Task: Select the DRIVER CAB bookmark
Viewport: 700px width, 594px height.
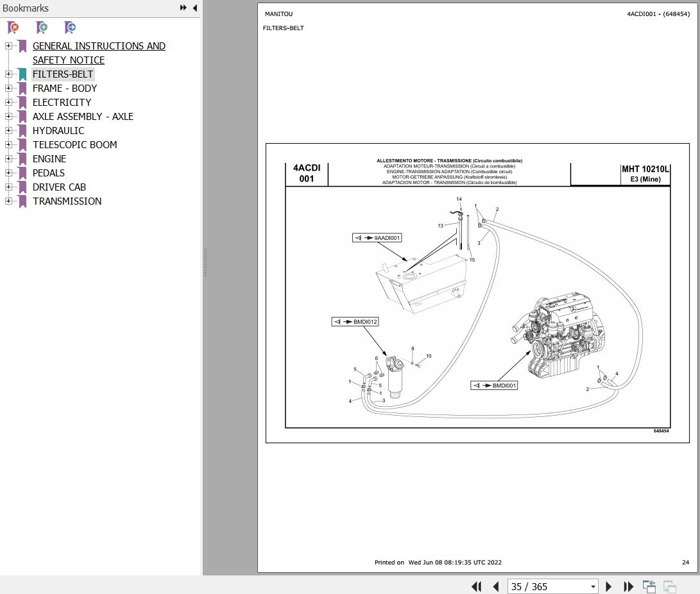Action: [59, 187]
